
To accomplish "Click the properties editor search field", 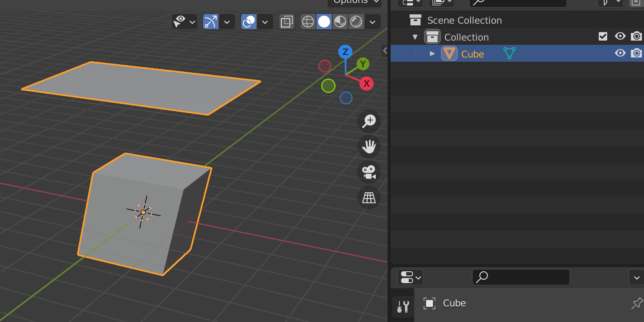I will pos(521,277).
